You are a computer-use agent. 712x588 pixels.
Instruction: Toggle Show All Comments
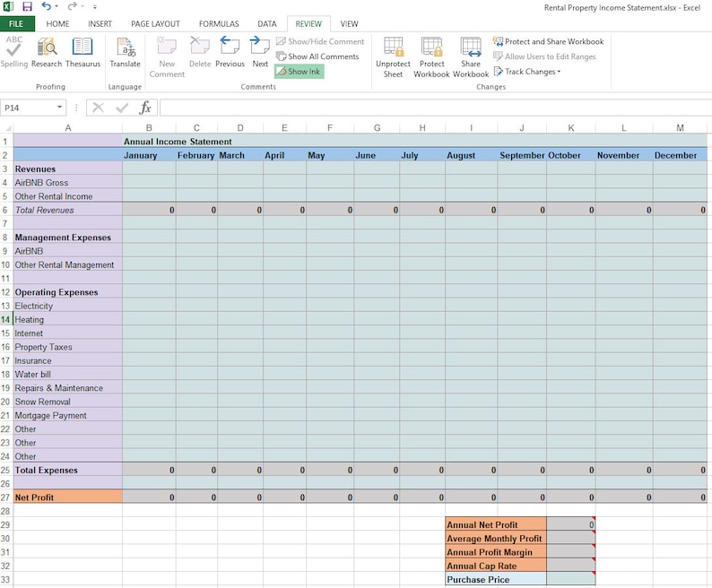coord(317,56)
